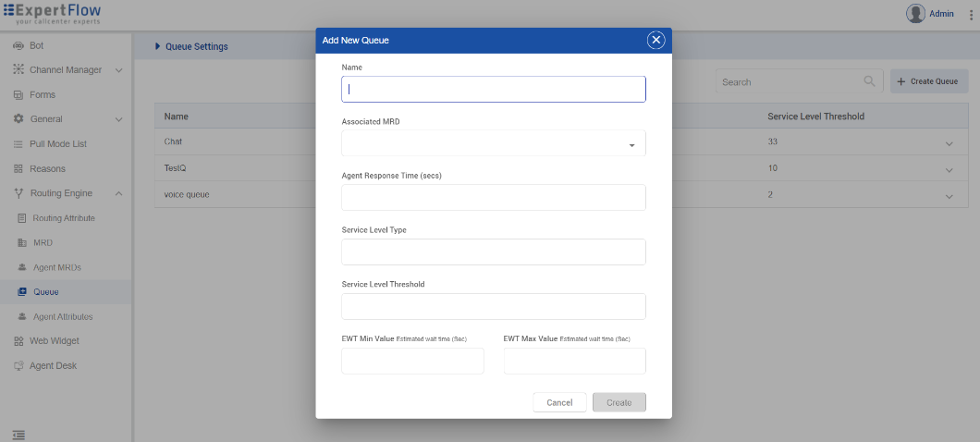Toggle sidebar collapse icon at bottom

pos(18,435)
